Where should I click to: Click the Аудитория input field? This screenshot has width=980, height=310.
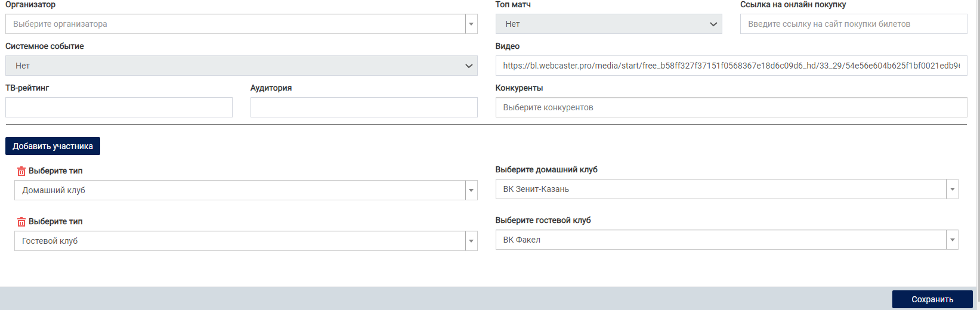tap(364, 108)
